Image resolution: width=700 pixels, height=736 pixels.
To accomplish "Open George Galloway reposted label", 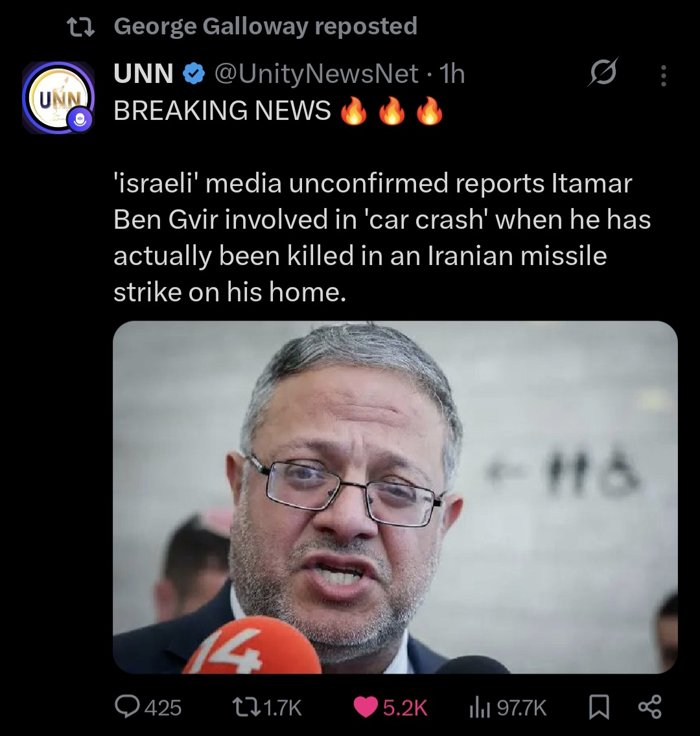I will 265,27.
